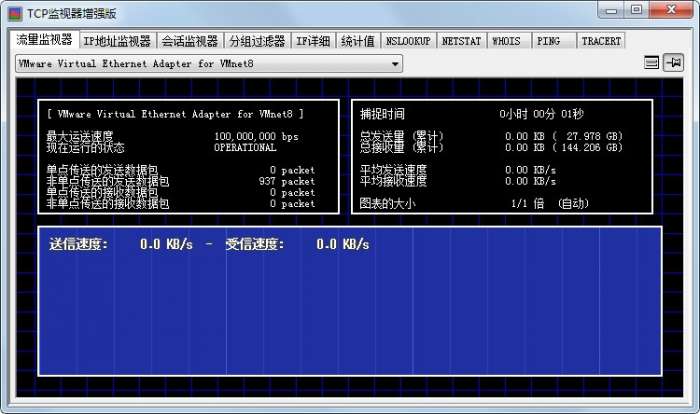Switch to the 分组过滤器 tab
Screen dimensions: 700x414
click(x=257, y=41)
